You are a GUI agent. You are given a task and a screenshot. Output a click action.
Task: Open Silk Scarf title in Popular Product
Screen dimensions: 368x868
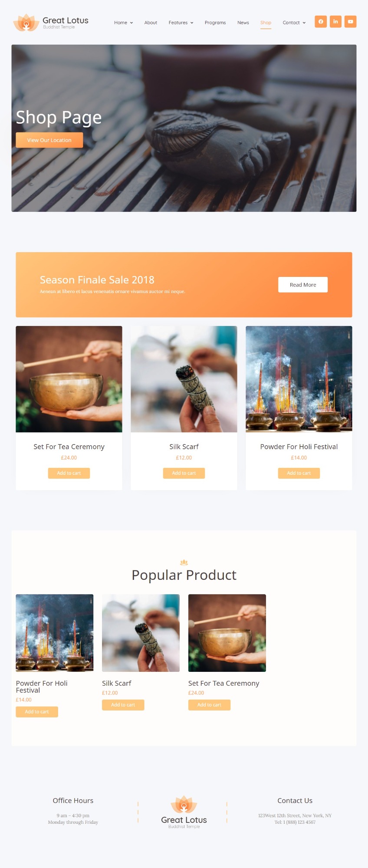[117, 683]
